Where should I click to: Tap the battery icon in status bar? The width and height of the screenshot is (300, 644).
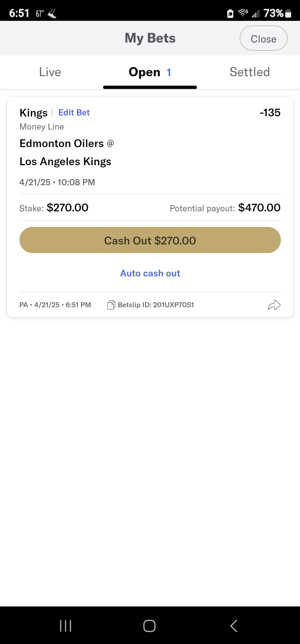[x=288, y=13]
